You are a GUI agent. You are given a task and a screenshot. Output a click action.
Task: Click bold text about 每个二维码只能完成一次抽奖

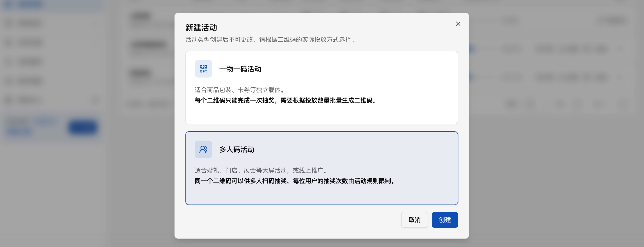(x=286, y=100)
